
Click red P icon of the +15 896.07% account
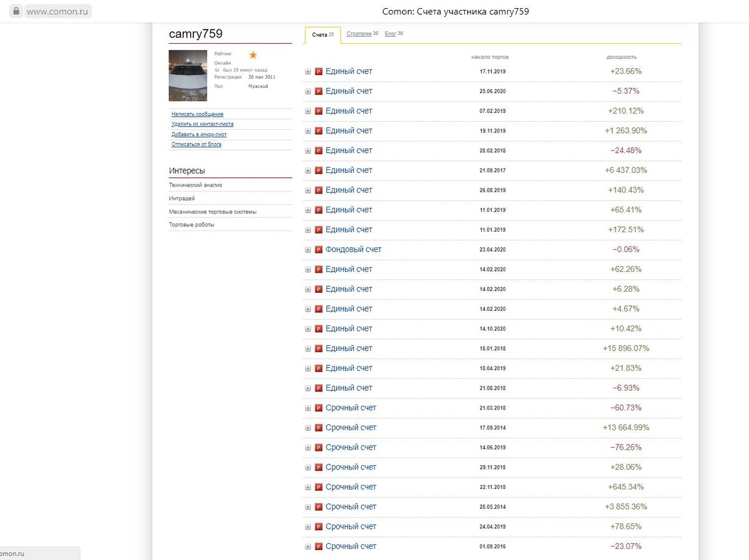[x=318, y=348]
